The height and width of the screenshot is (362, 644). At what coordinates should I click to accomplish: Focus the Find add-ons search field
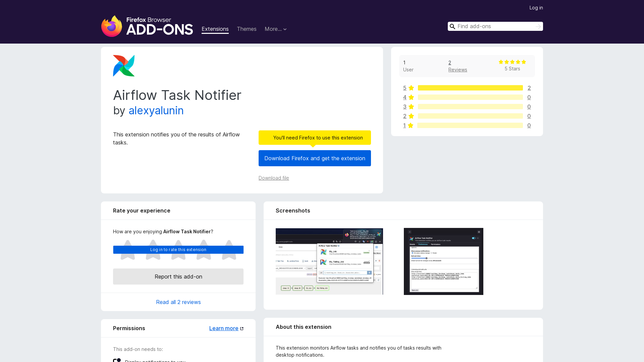point(495,26)
